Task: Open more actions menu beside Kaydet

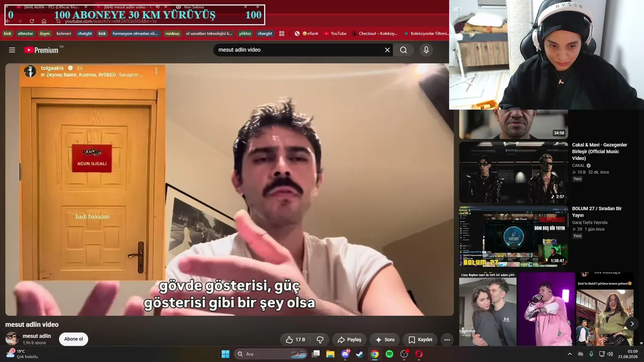Action: (x=447, y=339)
